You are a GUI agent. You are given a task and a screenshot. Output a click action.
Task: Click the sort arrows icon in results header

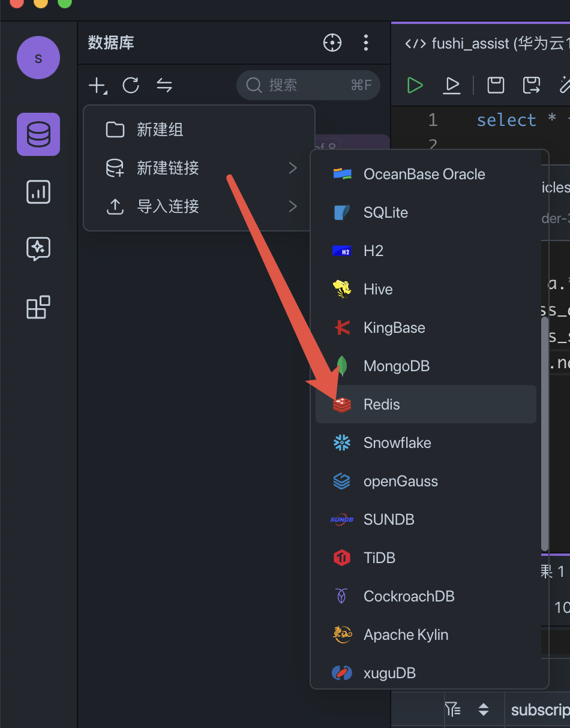(484, 710)
